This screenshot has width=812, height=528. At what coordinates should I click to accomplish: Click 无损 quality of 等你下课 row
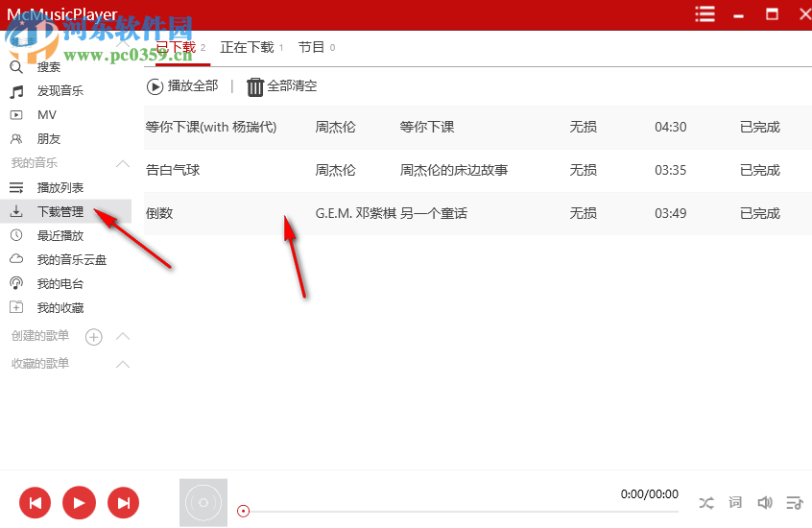(584, 127)
